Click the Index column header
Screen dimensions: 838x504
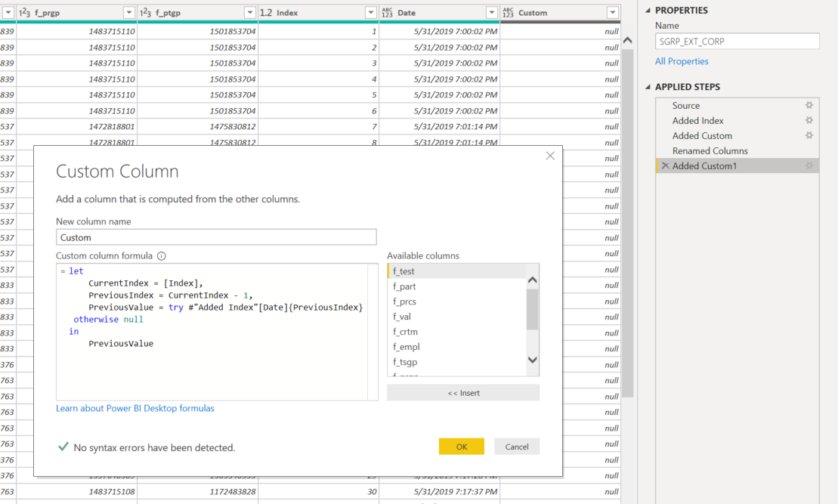click(x=318, y=13)
